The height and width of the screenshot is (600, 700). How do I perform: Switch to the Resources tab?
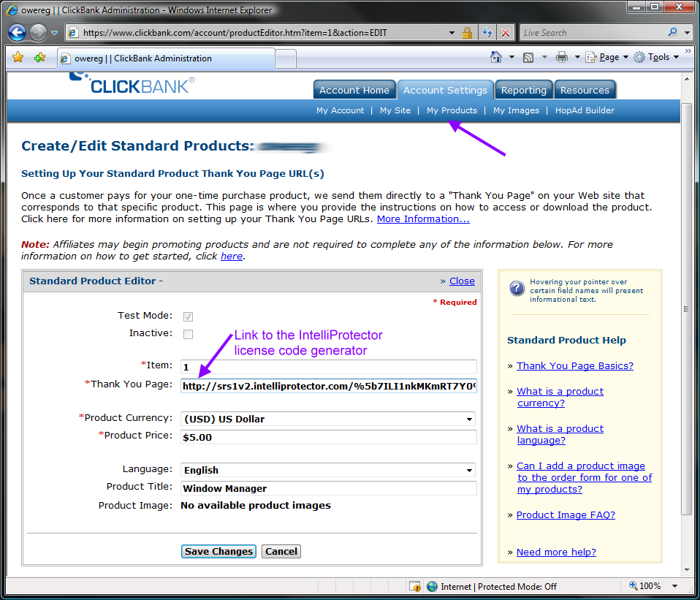[x=585, y=90]
